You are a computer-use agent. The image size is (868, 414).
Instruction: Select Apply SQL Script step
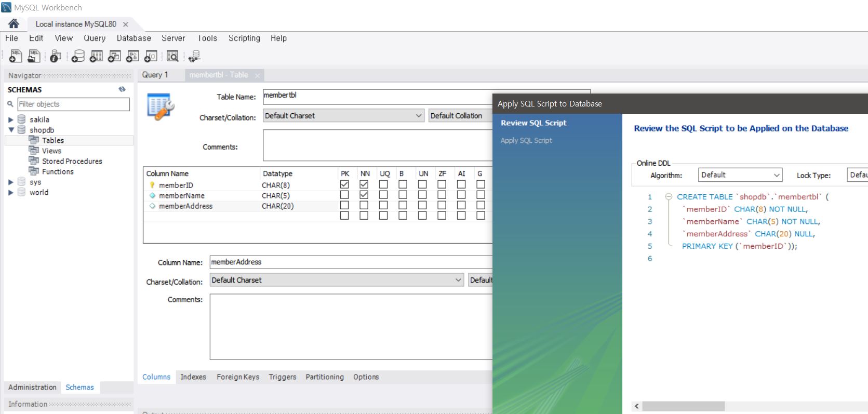tap(526, 141)
